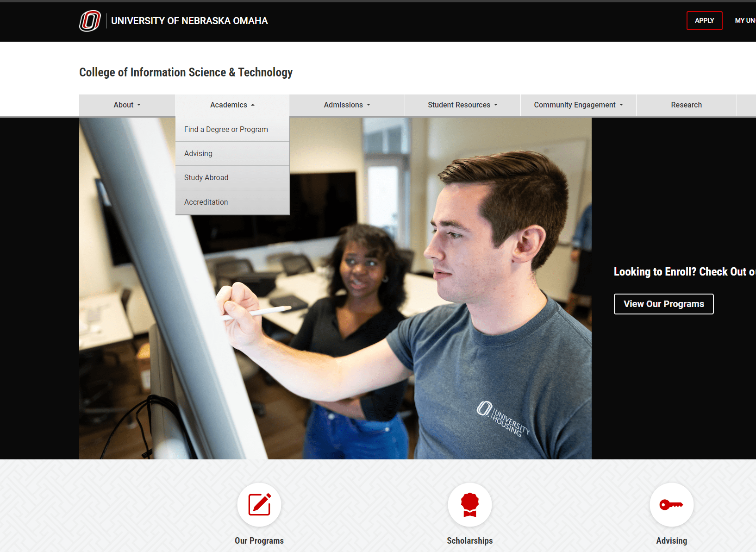
Task: Open the Scholarships ribbon icon
Action: [x=470, y=505]
